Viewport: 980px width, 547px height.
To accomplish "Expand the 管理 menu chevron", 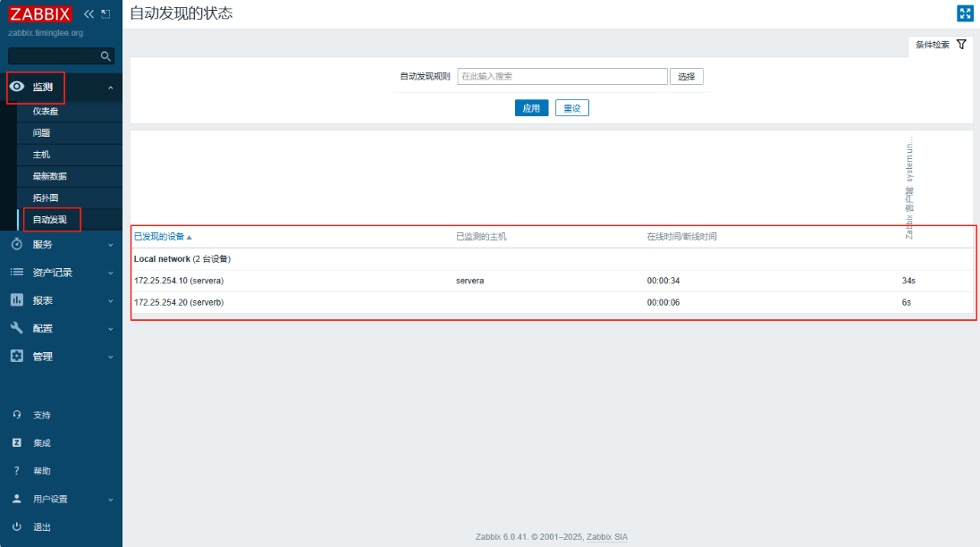I will coord(111,358).
